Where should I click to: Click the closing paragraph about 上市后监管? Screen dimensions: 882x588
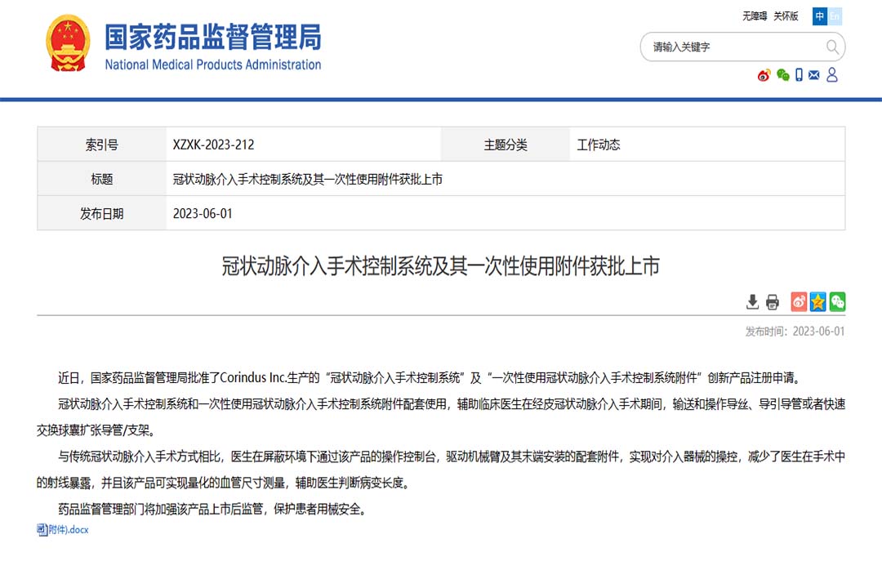click(x=212, y=510)
